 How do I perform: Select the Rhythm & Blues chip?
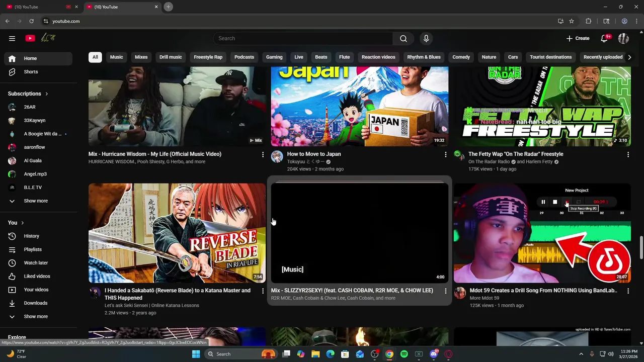click(424, 57)
